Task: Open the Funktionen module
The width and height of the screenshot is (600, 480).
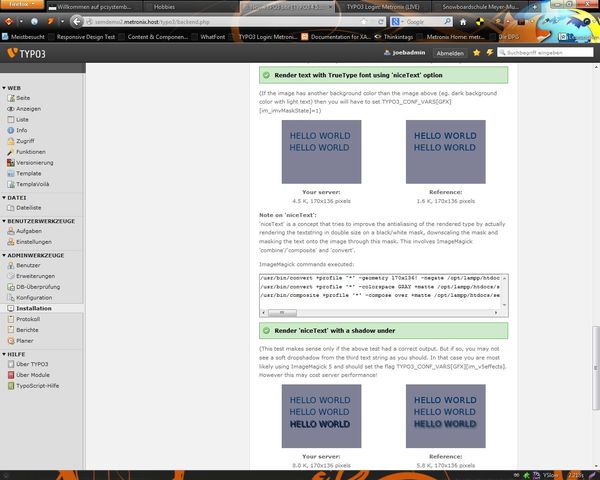Action: pos(26,152)
